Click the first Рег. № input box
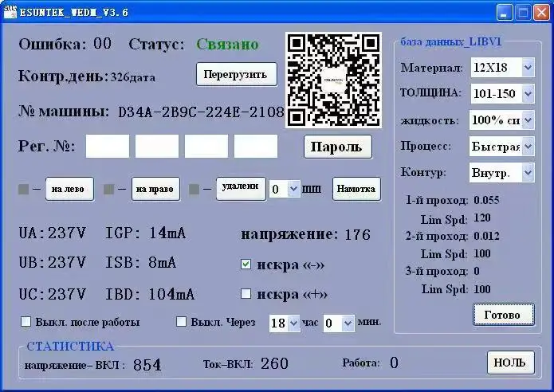Screen dimensions: 554x392 [108, 147]
